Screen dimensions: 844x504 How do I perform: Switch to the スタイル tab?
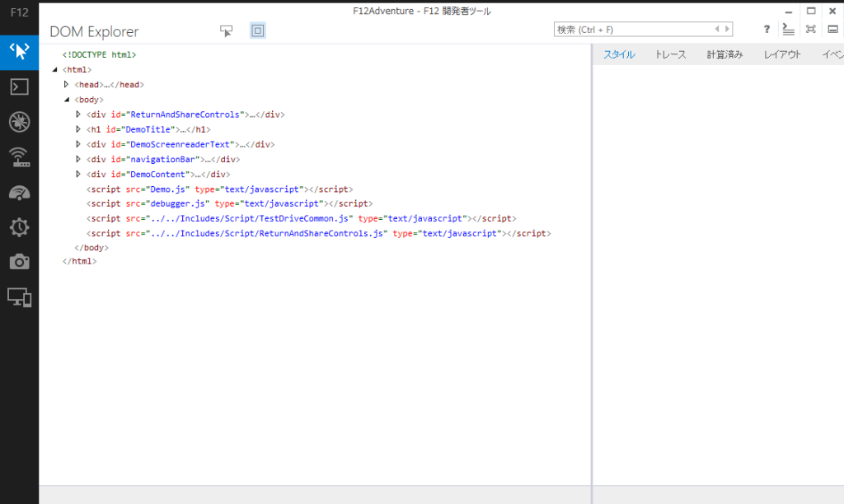click(619, 54)
